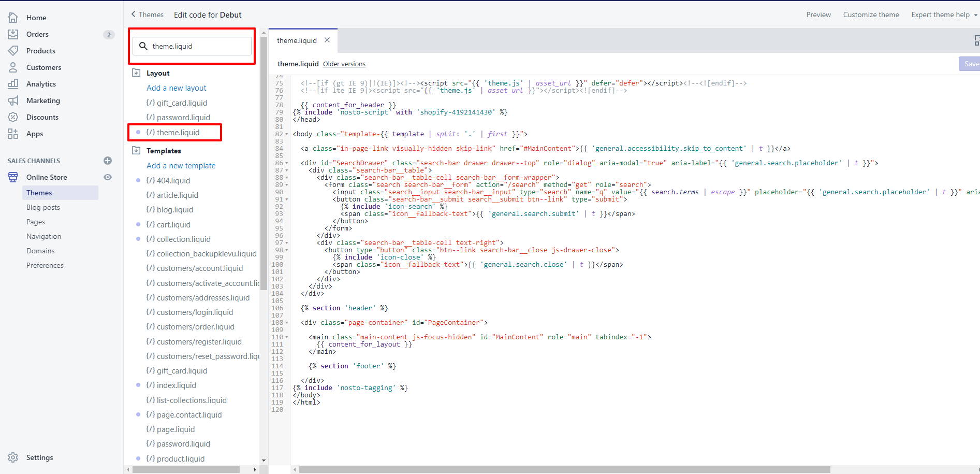Screen dimensions: 980x474
Task: Open password.liquid under Layout
Action: click(183, 118)
